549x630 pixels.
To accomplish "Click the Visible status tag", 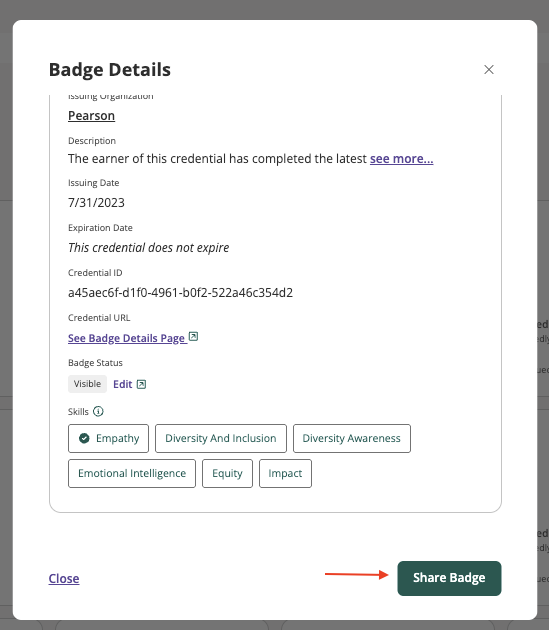I will coord(87,384).
